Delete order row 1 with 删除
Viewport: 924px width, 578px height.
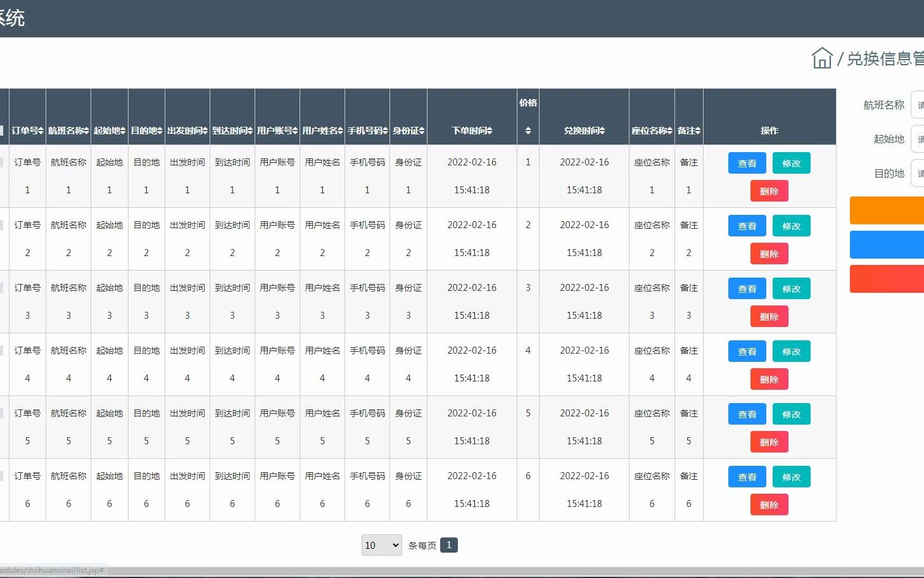click(x=769, y=191)
